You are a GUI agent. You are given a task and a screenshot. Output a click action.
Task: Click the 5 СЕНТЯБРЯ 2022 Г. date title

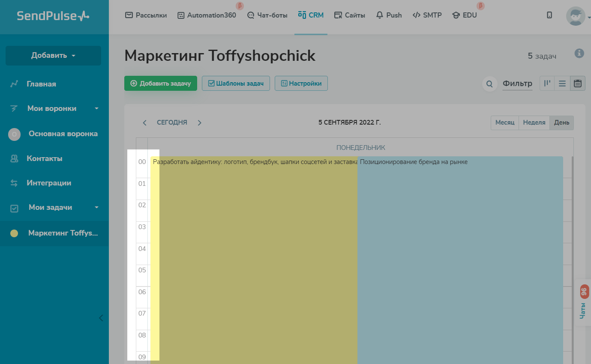349,122
